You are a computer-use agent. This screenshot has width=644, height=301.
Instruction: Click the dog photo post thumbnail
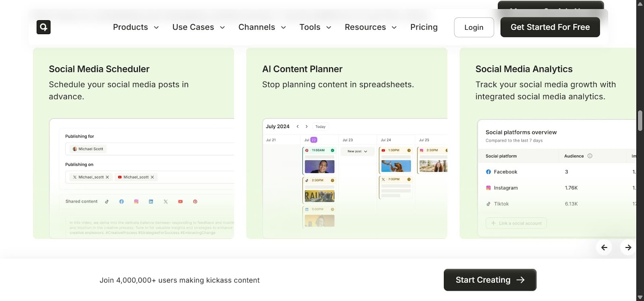pos(396,166)
